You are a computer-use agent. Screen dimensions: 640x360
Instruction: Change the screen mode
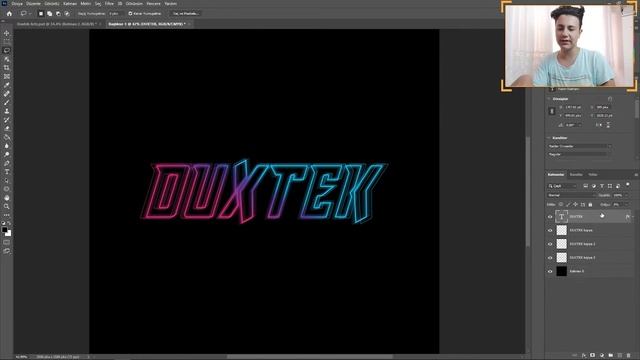(x=7, y=251)
